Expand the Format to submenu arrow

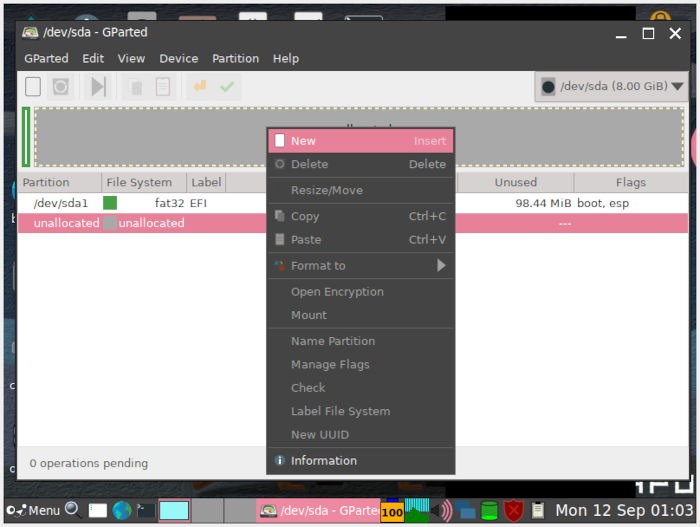[x=441, y=266]
